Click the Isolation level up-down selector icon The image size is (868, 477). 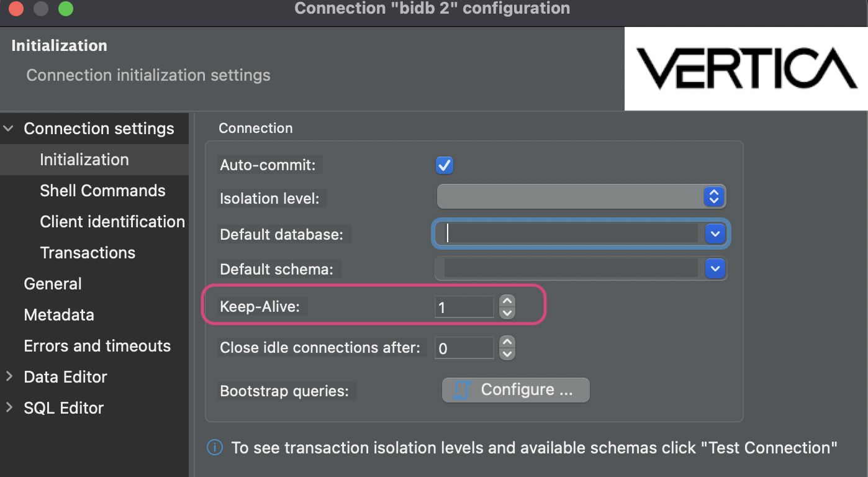713,196
